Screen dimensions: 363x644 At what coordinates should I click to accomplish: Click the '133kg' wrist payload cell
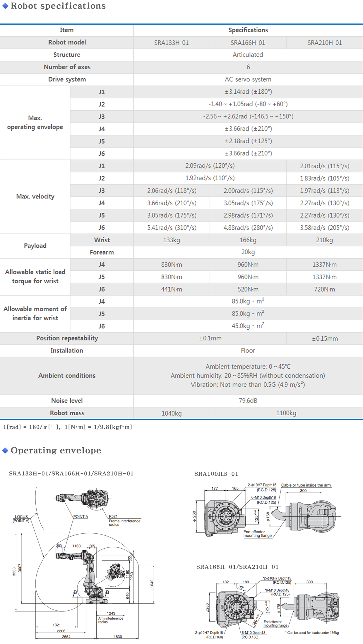pos(172,240)
